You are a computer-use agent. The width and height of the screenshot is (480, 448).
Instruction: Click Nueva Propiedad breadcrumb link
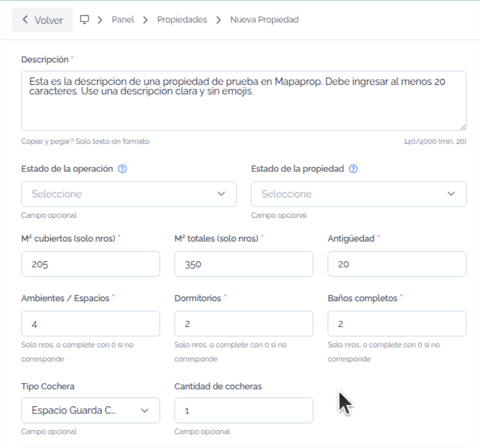[264, 20]
